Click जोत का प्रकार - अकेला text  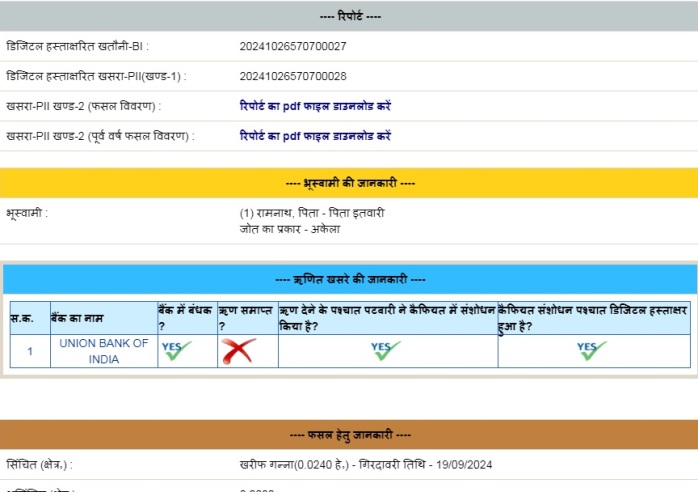coord(290,229)
